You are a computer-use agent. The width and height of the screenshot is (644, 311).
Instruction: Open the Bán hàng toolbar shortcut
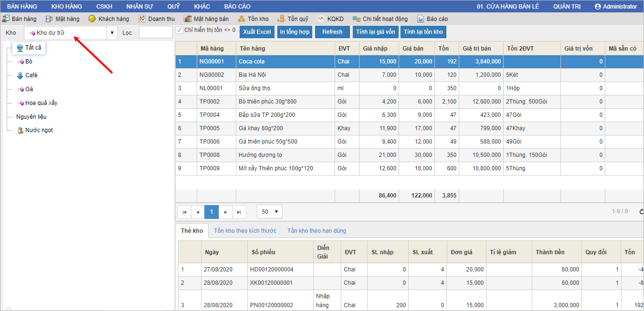coord(20,19)
